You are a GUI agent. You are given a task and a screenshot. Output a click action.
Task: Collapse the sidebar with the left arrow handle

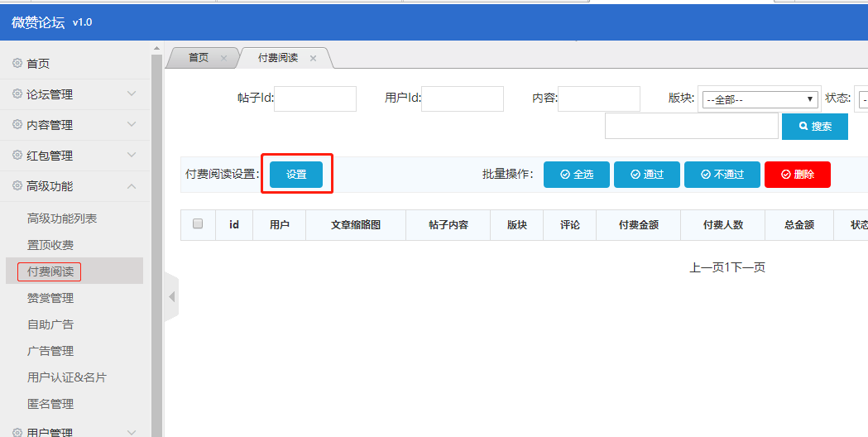pyautogui.click(x=171, y=297)
